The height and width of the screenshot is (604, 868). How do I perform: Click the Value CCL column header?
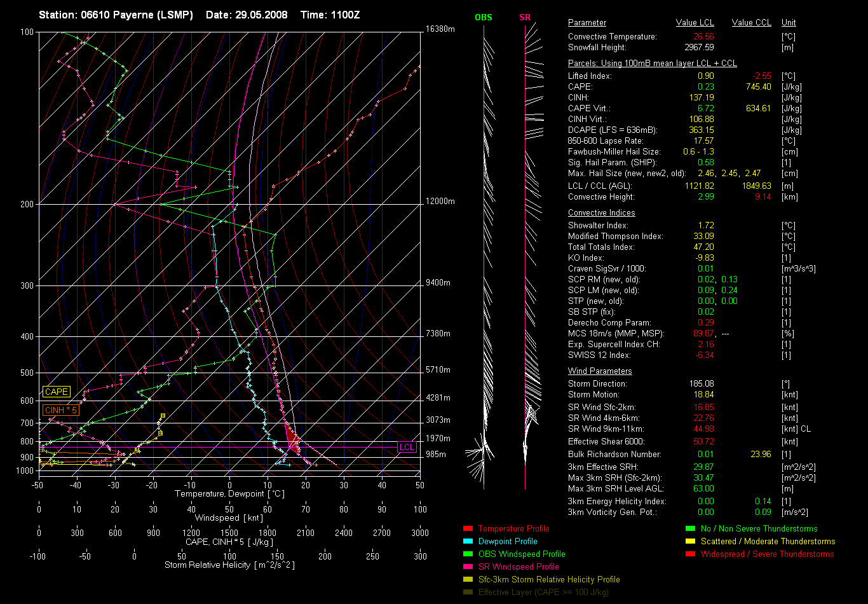751,23
